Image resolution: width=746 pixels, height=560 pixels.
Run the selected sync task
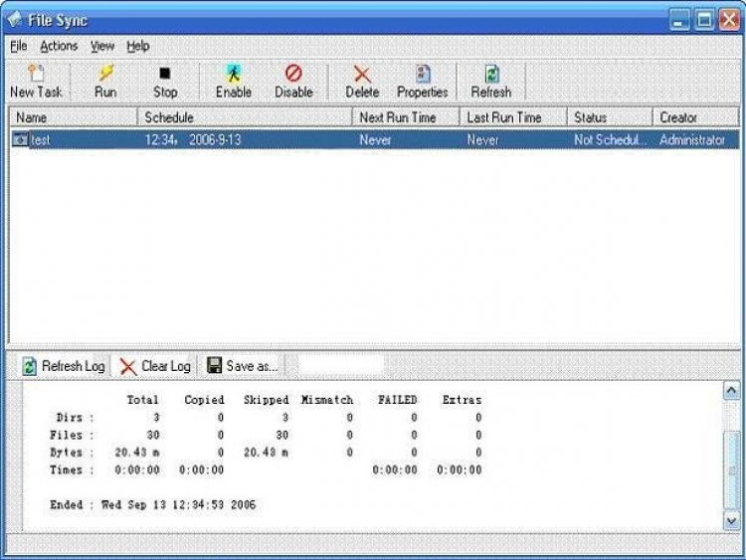click(105, 82)
